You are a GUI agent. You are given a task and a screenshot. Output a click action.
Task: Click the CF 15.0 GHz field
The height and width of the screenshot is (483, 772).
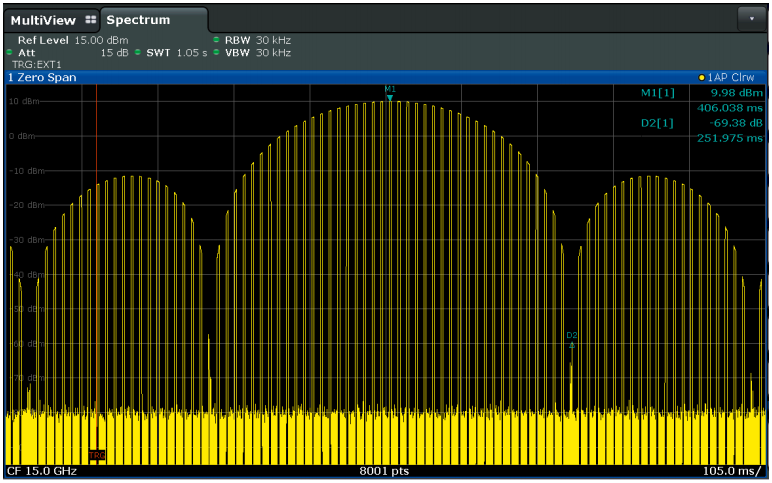41,470
